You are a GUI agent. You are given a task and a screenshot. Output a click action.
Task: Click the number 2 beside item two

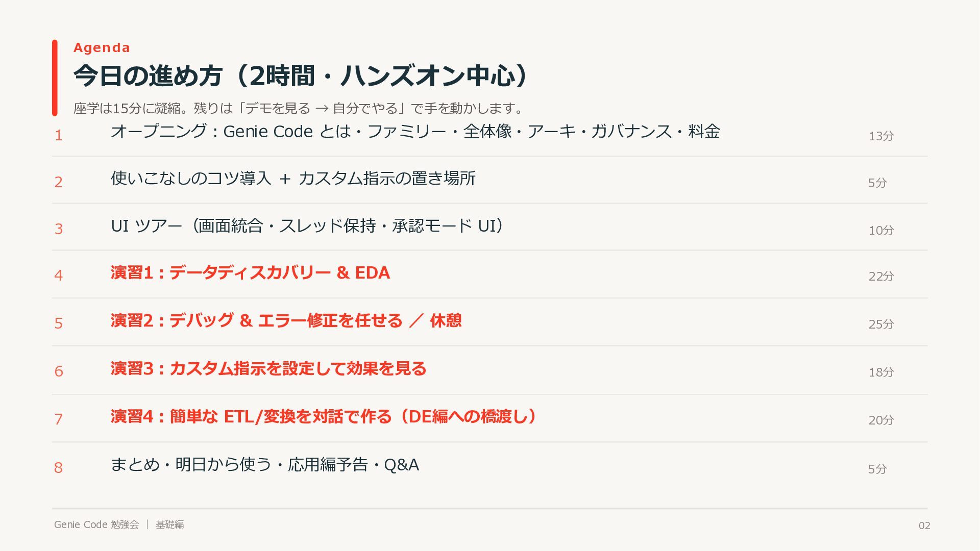59,182
